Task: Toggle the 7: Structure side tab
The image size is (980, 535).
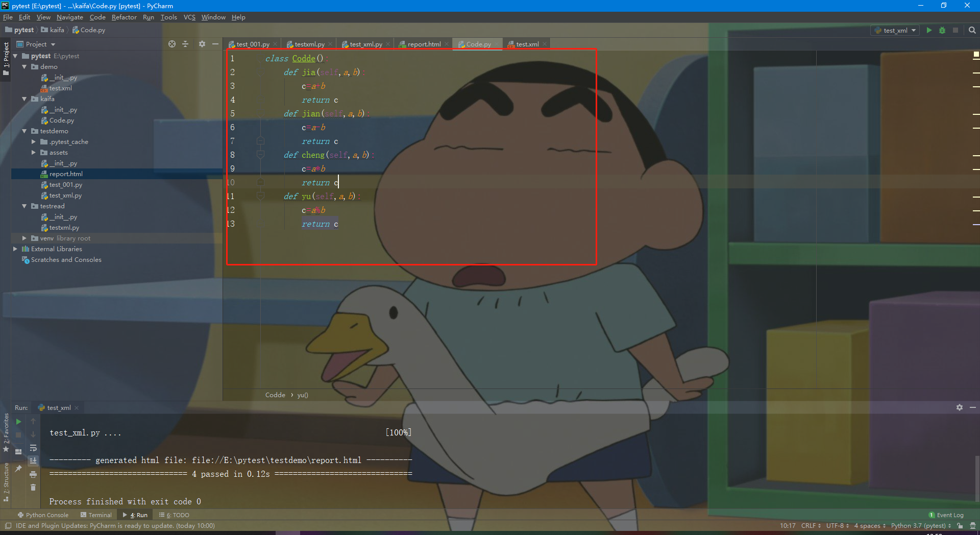Action: tap(6, 481)
